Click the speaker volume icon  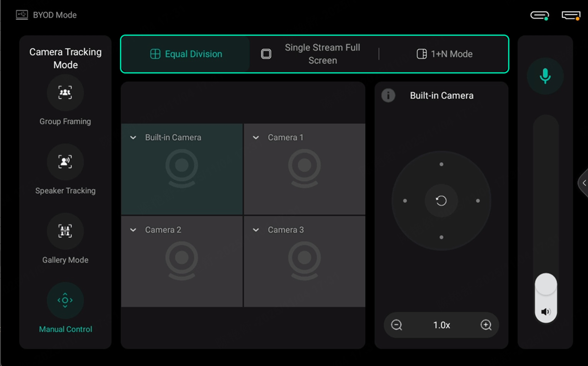coord(546,311)
